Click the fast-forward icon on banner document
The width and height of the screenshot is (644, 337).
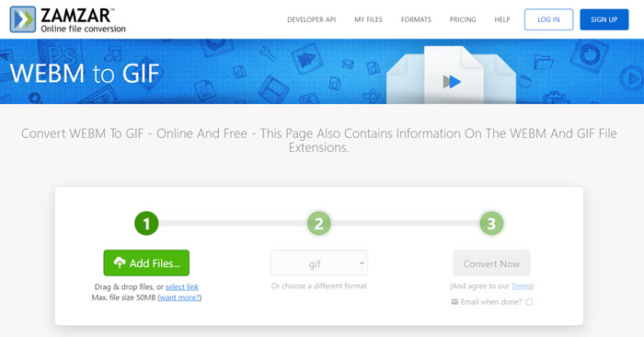pyautogui.click(x=452, y=82)
